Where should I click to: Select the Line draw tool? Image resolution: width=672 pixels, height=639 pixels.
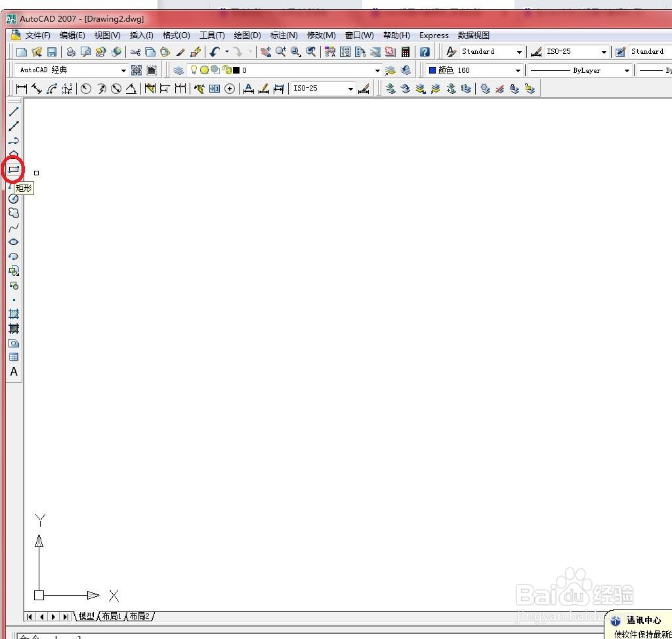click(x=14, y=112)
